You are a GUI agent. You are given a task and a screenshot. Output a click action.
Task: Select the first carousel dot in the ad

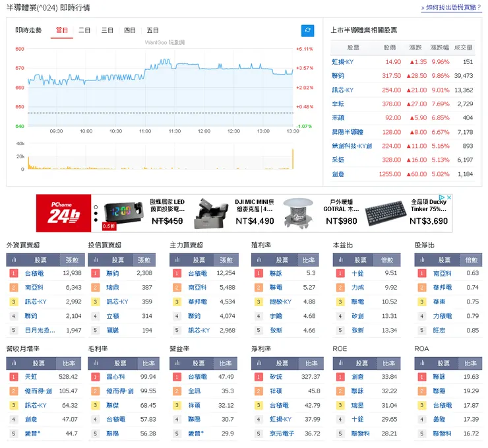[96, 207]
